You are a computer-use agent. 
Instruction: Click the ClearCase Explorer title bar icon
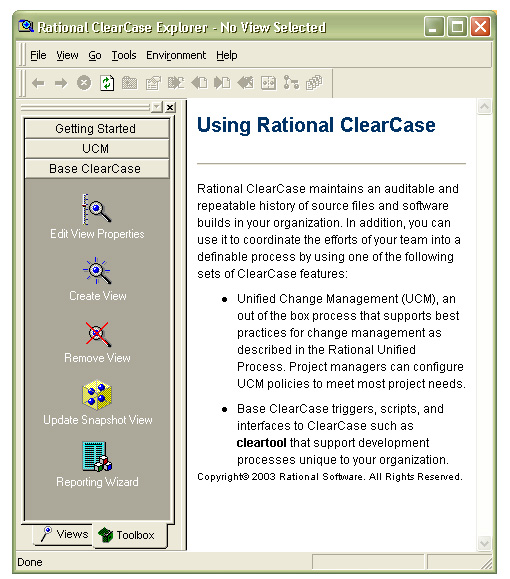tap(26, 26)
